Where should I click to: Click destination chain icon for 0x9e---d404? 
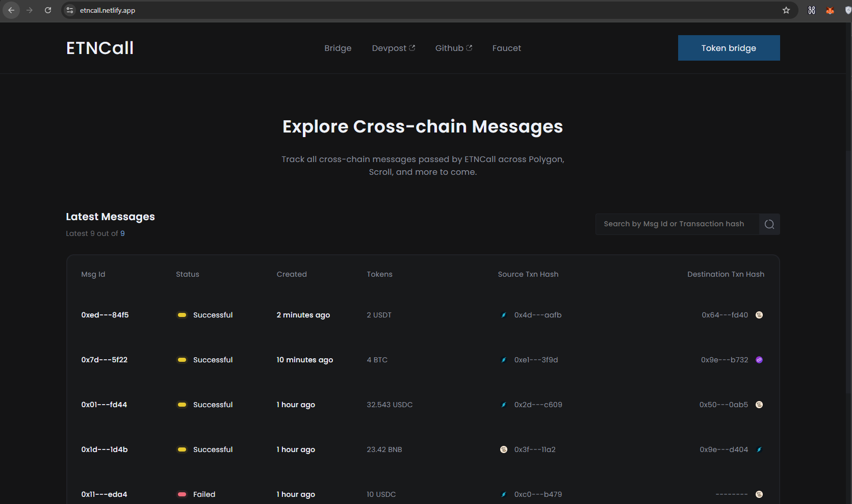coord(759,449)
